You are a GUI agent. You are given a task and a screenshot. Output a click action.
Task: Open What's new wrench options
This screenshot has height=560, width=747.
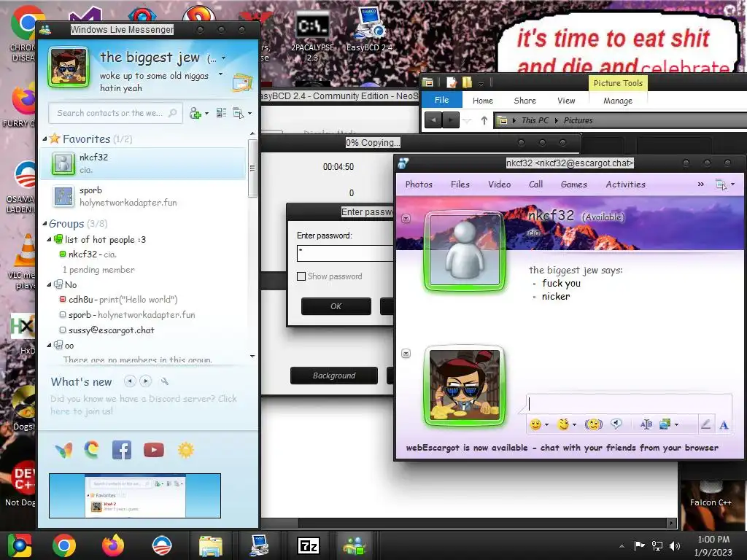[165, 381]
